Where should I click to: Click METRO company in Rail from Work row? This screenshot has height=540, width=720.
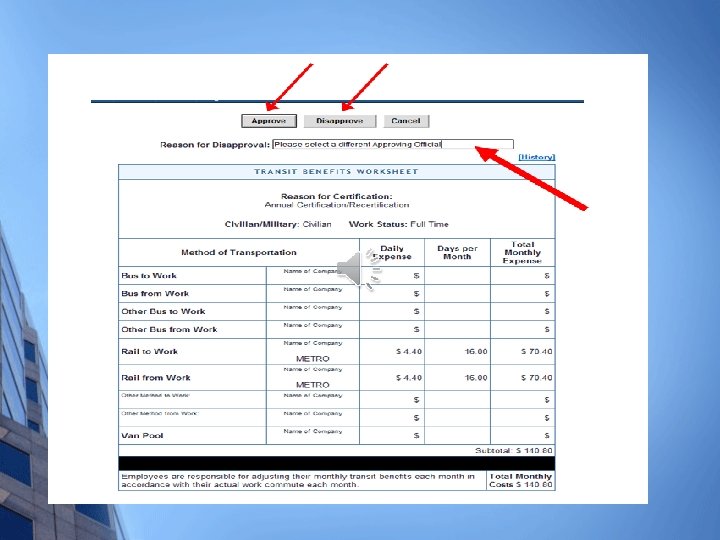313,385
